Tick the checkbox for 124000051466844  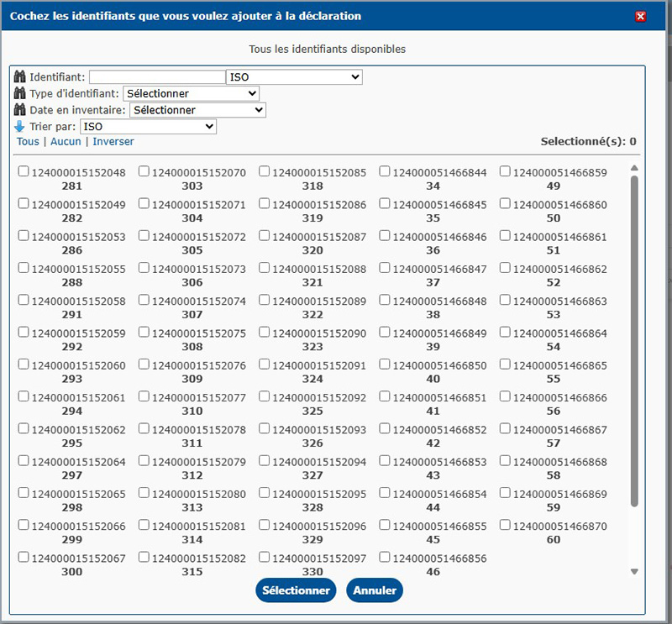pyautogui.click(x=385, y=172)
